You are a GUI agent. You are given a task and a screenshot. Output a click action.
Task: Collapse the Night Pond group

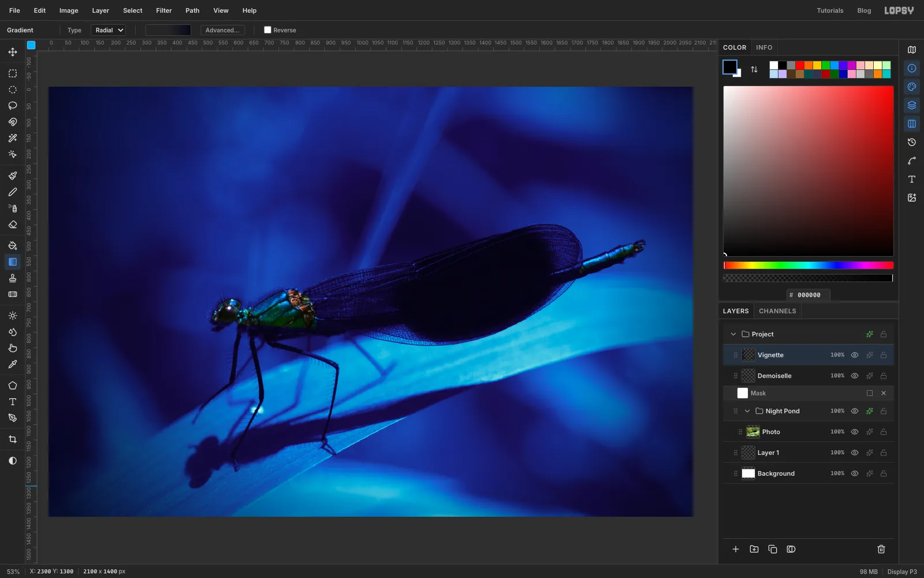click(747, 411)
